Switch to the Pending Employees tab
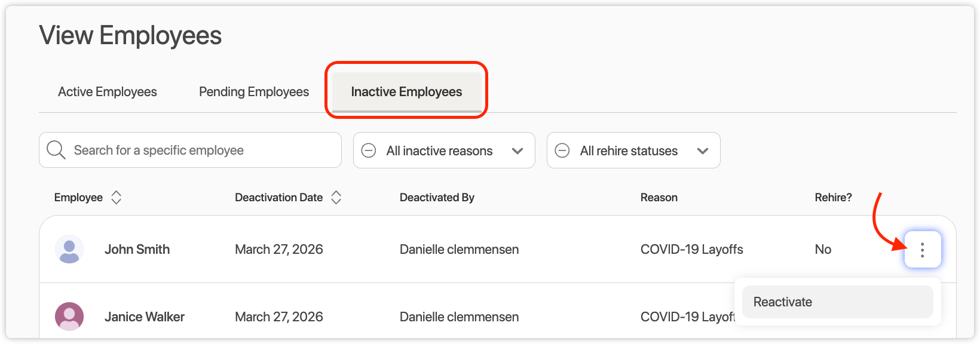 coord(254,92)
